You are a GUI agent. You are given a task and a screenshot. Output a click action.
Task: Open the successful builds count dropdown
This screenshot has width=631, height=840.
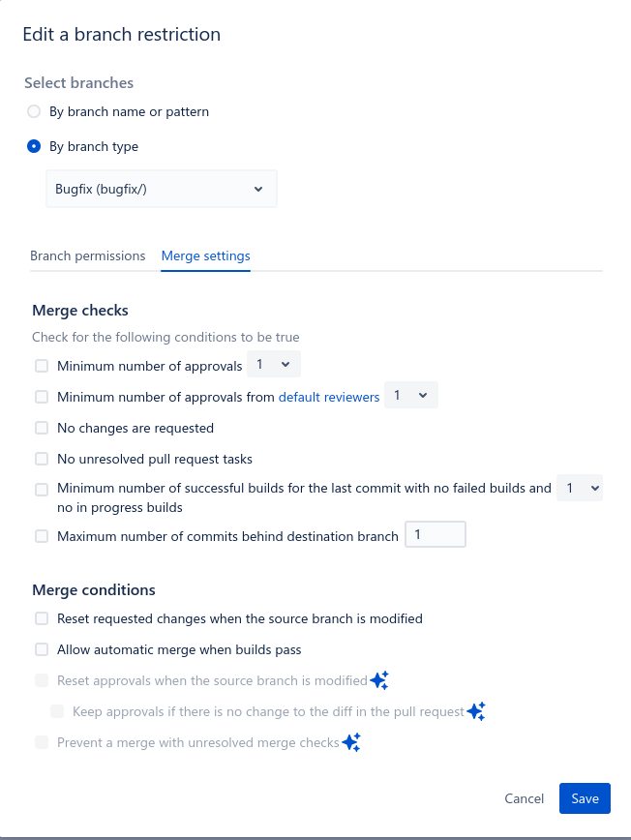tap(579, 488)
